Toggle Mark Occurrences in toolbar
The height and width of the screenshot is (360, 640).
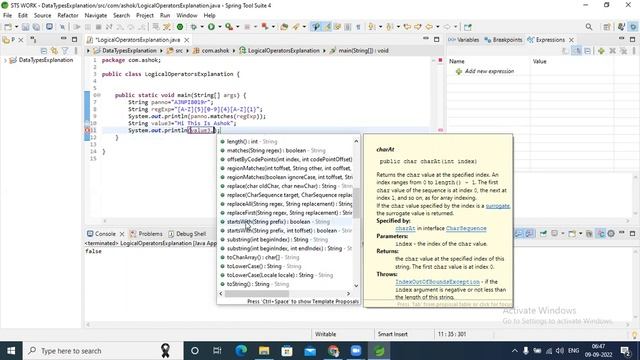coord(327,27)
